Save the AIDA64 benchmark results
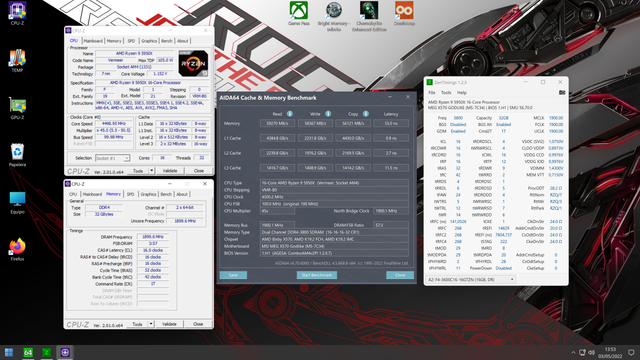This screenshot has height=360, width=640. click(x=233, y=275)
